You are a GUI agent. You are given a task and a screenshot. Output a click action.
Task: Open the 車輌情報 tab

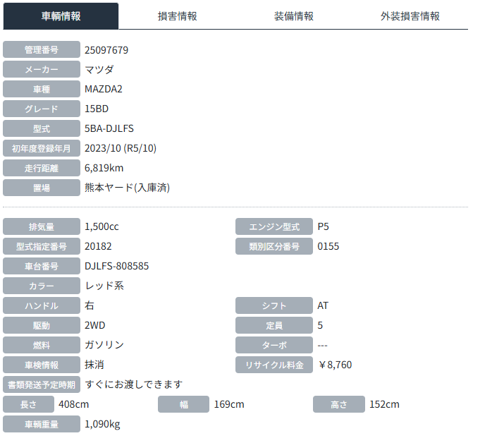(61, 16)
